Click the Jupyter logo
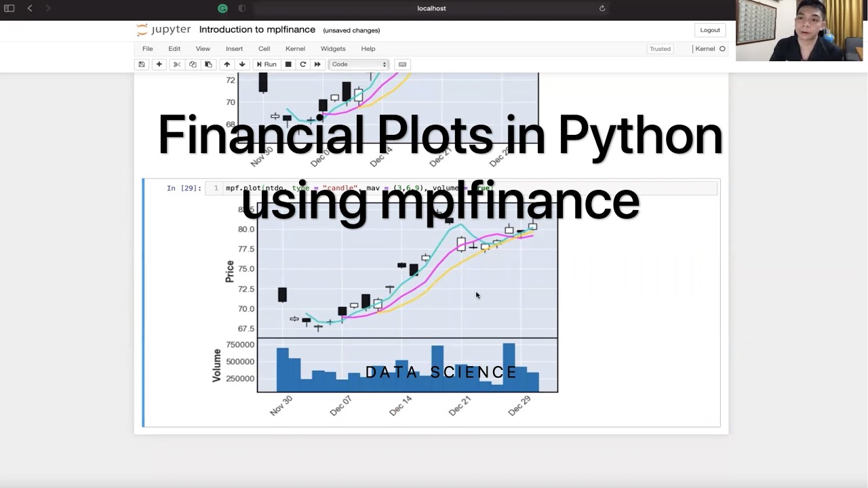Screen dimensions: 868x488 point(163,30)
